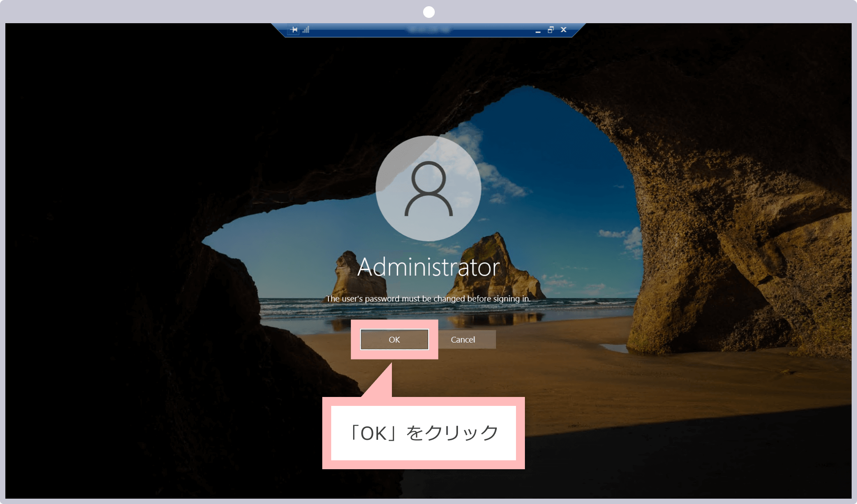
Task: Click the Administrator user avatar picture
Action: click(428, 188)
